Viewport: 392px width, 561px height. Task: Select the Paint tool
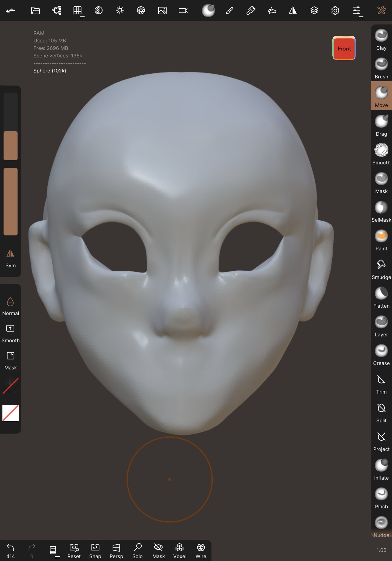click(381, 240)
